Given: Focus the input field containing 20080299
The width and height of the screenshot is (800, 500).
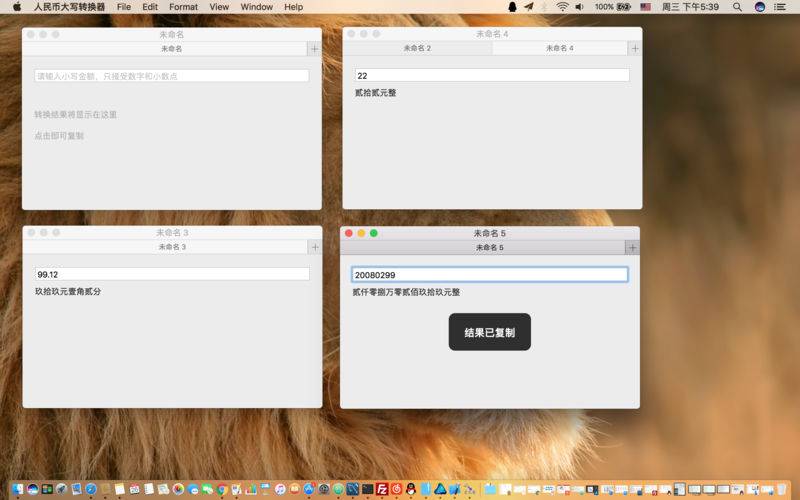Looking at the screenshot, I should coord(489,274).
